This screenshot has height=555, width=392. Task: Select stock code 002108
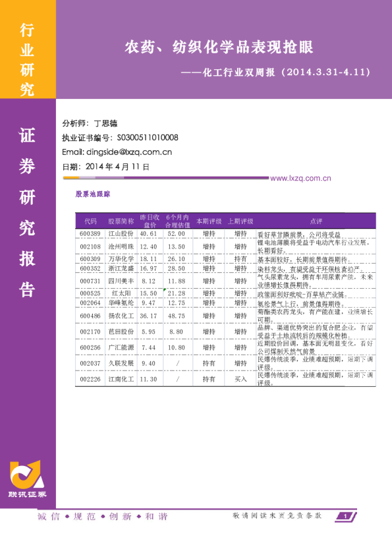pyautogui.click(x=90, y=247)
